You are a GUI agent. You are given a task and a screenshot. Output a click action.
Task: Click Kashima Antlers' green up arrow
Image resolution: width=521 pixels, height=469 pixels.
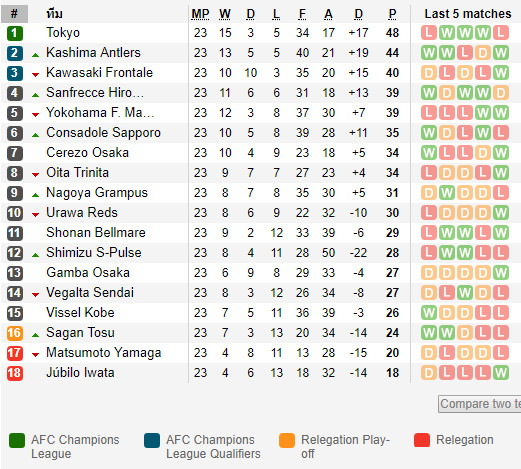[35, 55]
